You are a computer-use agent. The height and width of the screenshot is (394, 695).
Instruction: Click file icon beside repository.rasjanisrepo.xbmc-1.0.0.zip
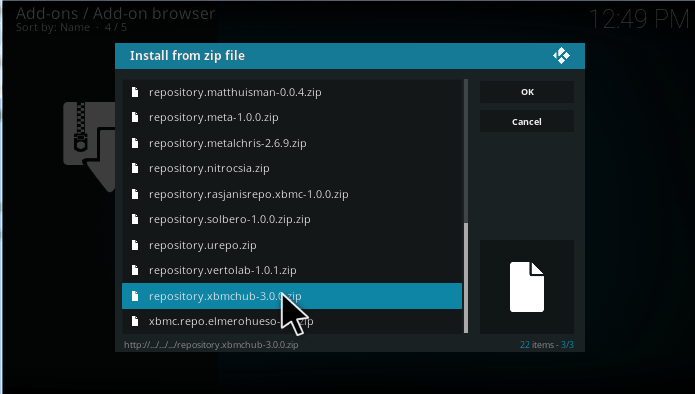135,194
